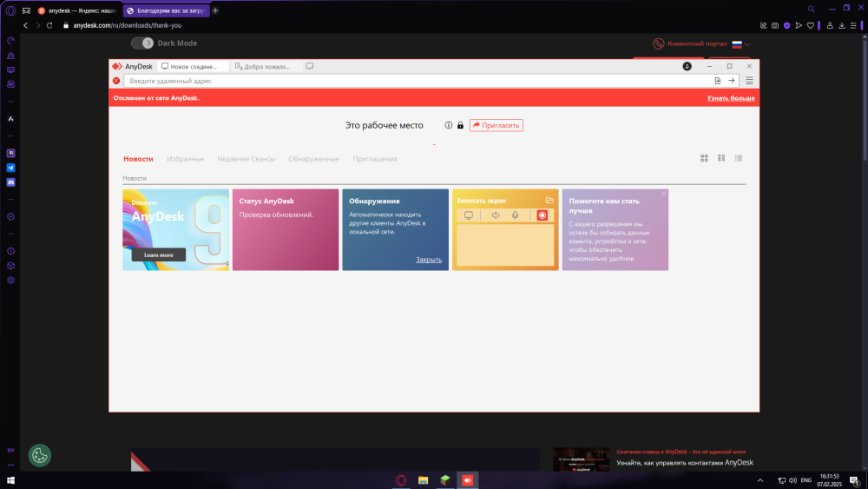868x489 pixels.
Task: Click the browser tab search magnifier icon
Action: 811,9
